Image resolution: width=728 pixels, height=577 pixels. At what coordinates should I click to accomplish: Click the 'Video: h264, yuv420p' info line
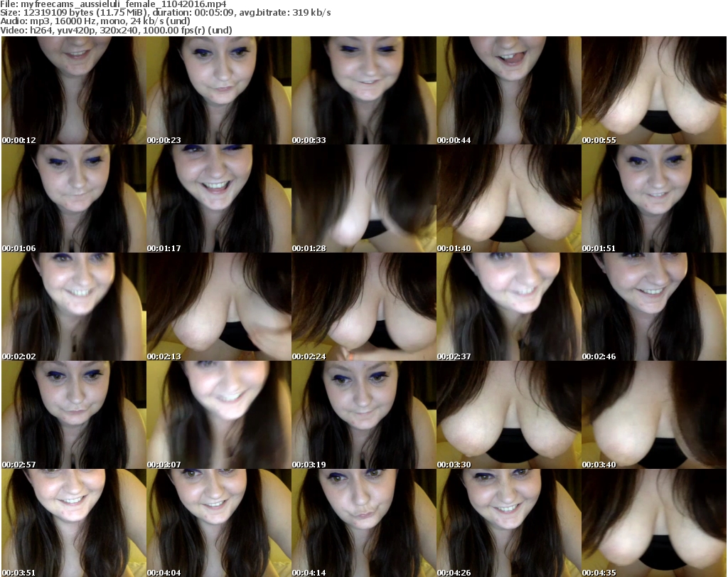[x=116, y=30]
